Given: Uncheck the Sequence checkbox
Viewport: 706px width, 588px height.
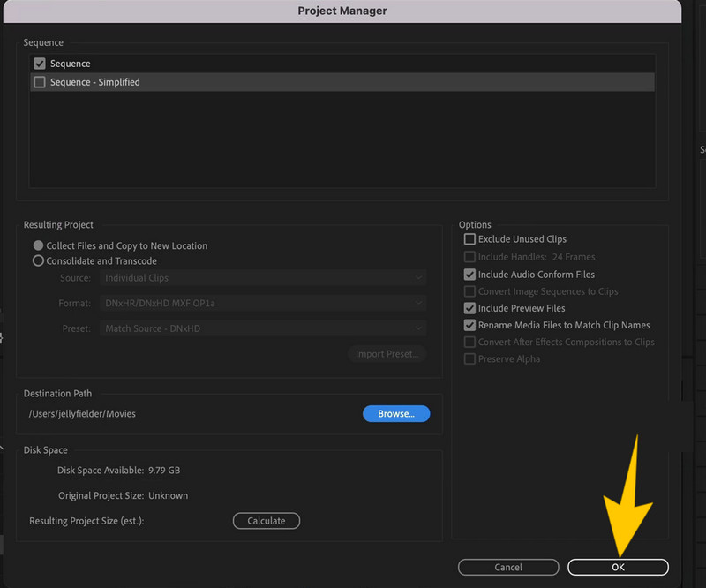Looking at the screenshot, I should pos(39,63).
